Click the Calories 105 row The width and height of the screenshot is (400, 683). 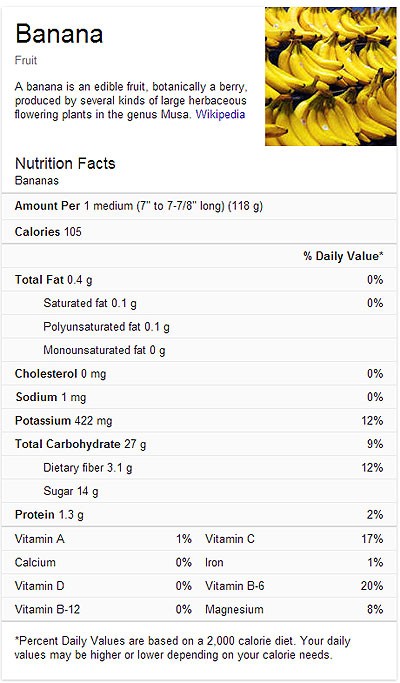tap(199, 232)
